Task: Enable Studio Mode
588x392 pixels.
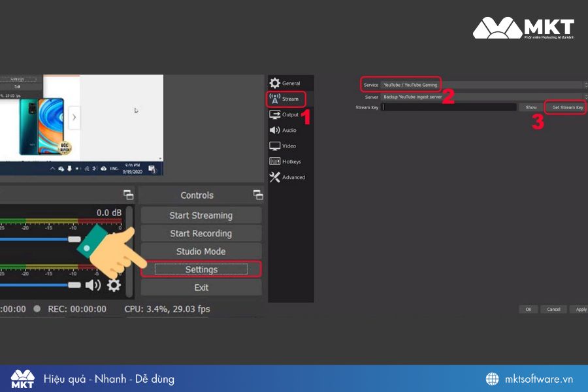Action: [201, 252]
